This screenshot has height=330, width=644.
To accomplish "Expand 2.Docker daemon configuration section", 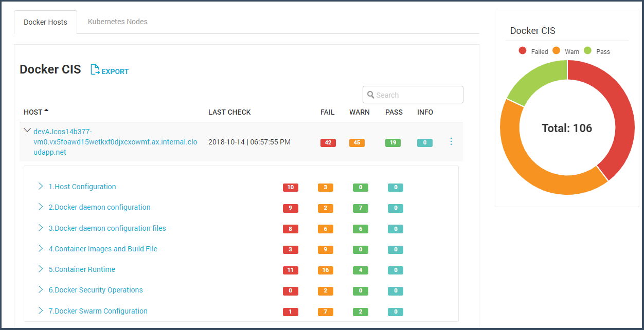I will (41, 207).
